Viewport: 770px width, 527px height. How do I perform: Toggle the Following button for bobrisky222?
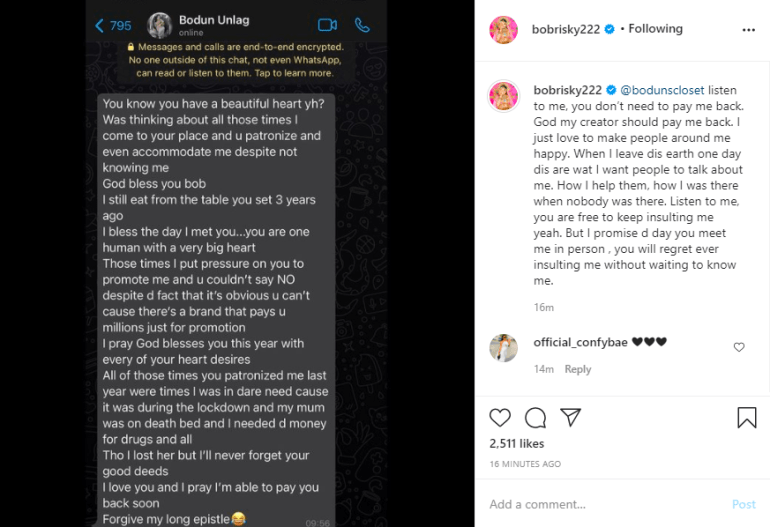655,29
